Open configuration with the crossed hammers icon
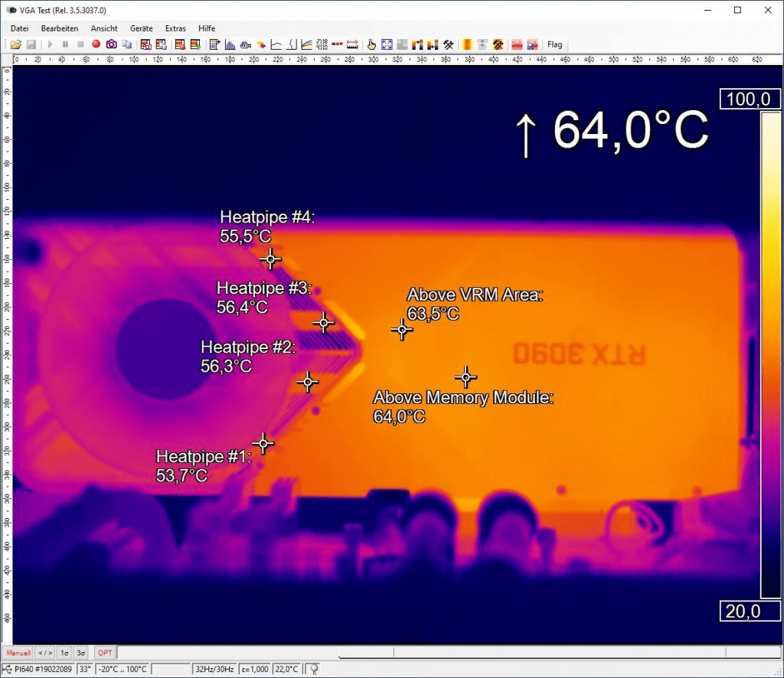The image size is (784, 678). tap(449, 44)
